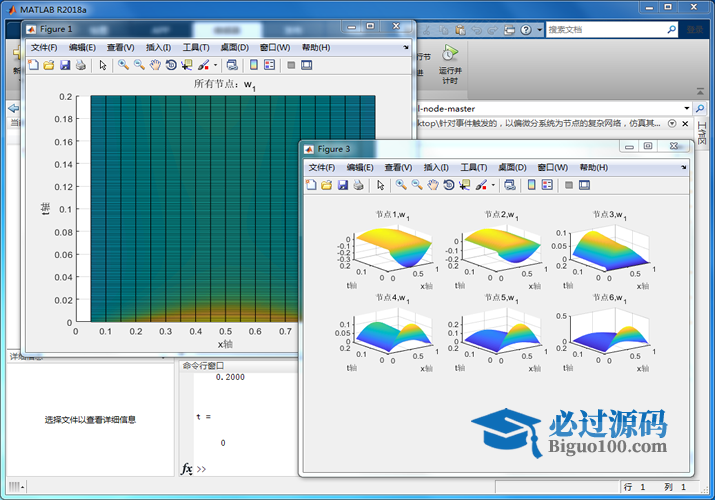Viewport: 715px width, 500px height.
Task: Select Brush data tool in Figure 1
Action: click(203, 65)
